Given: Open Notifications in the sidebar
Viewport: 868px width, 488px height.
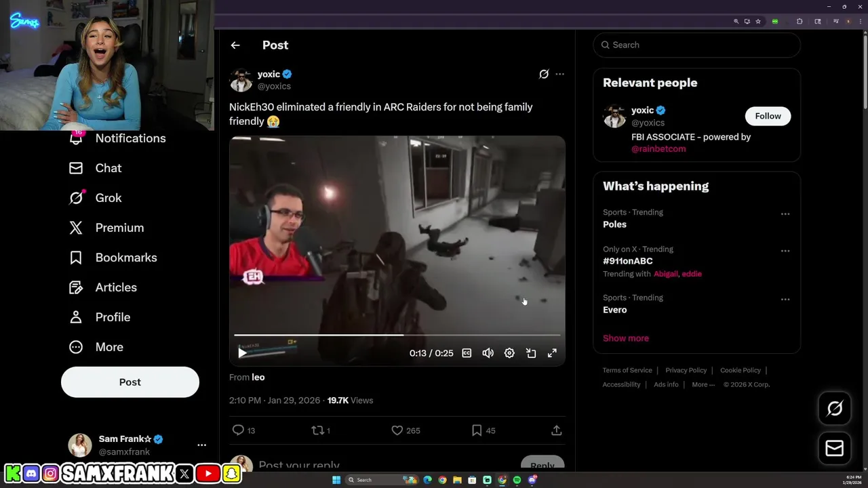Looking at the screenshot, I should tap(118, 138).
